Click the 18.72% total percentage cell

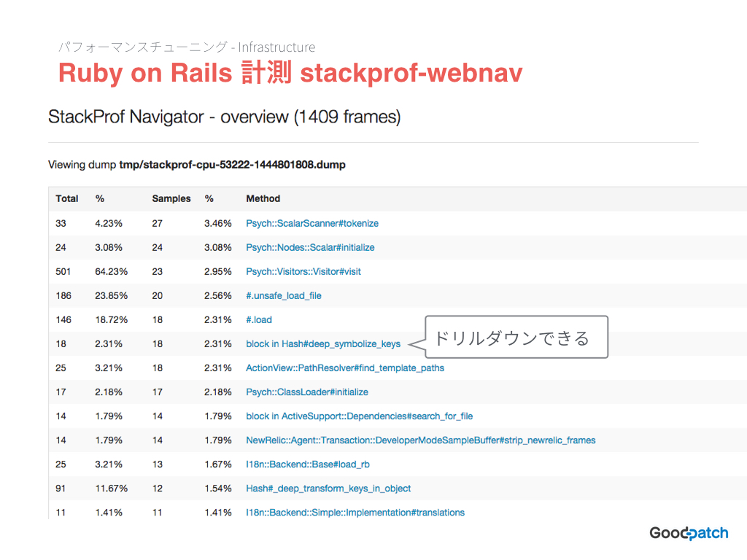tap(111, 320)
